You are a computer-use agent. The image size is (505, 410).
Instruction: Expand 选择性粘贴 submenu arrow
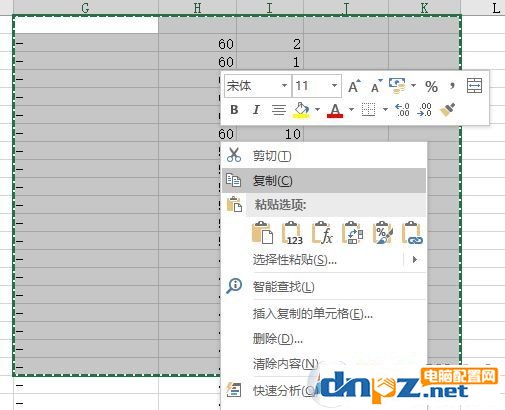pos(415,259)
